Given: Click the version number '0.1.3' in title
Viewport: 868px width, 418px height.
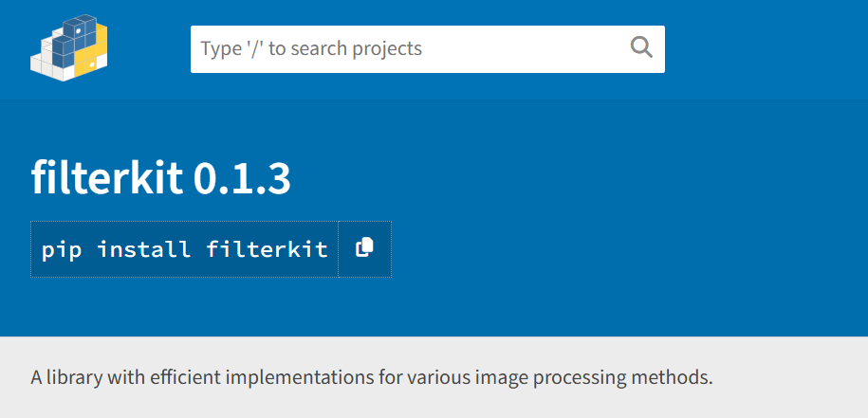Looking at the screenshot, I should (242, 178).
